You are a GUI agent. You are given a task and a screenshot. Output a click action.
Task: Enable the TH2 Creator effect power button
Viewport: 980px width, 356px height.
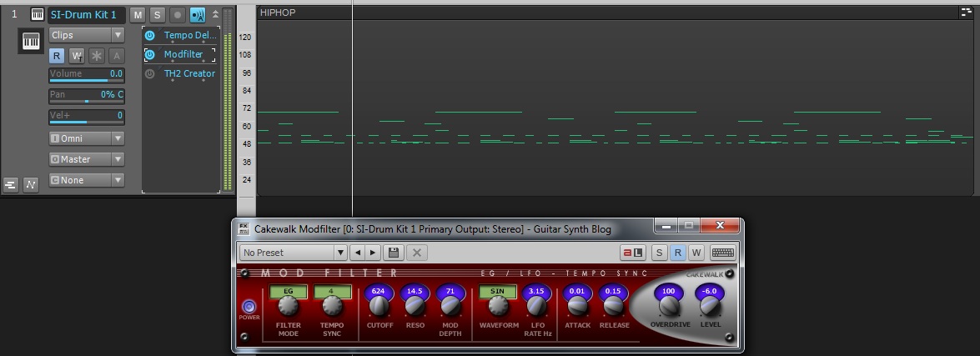tap(150, 73)
